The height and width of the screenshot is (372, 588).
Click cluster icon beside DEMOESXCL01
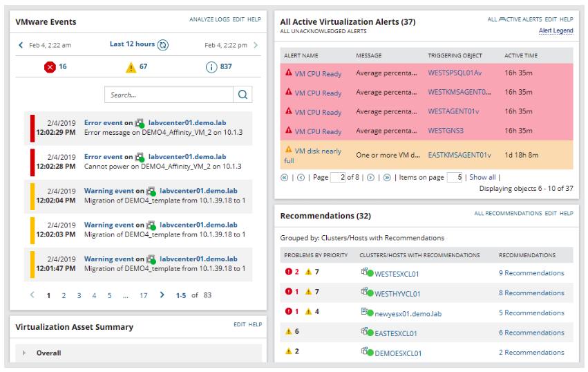click(x=367, y=352)
